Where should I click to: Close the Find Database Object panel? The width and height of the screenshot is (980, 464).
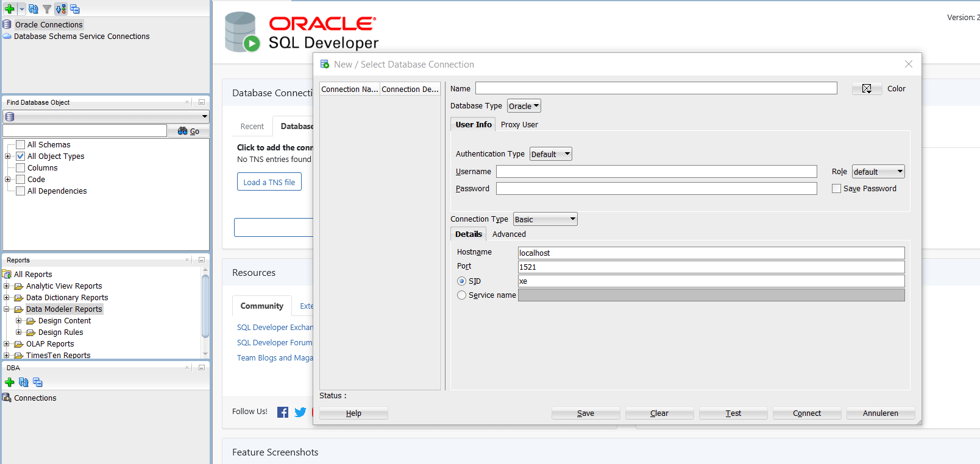pos(187,102)
